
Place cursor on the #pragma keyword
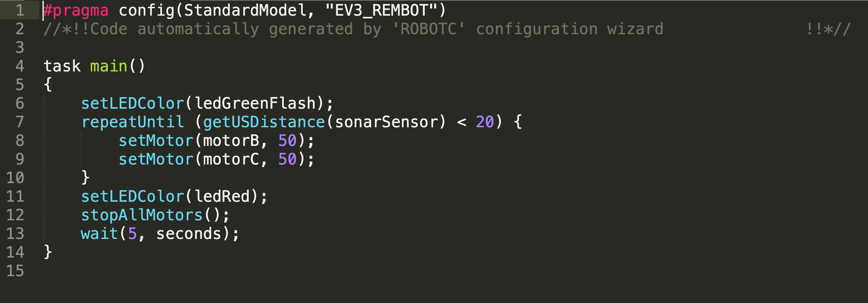tap(76, 10)
